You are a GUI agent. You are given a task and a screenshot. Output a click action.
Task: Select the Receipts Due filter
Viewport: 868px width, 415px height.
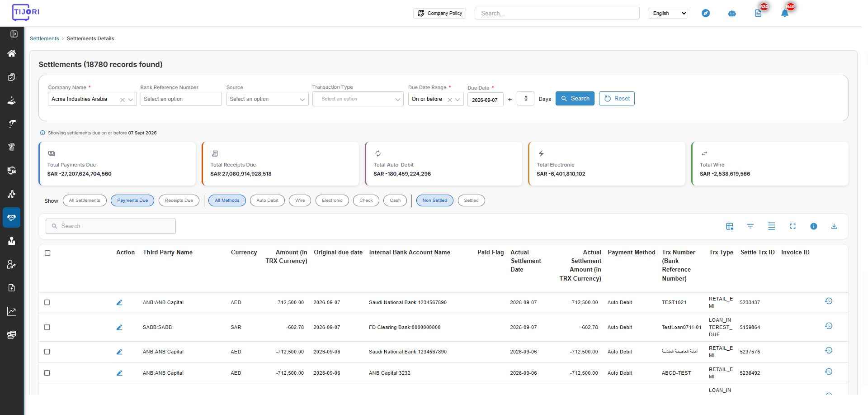click(179, 200)
